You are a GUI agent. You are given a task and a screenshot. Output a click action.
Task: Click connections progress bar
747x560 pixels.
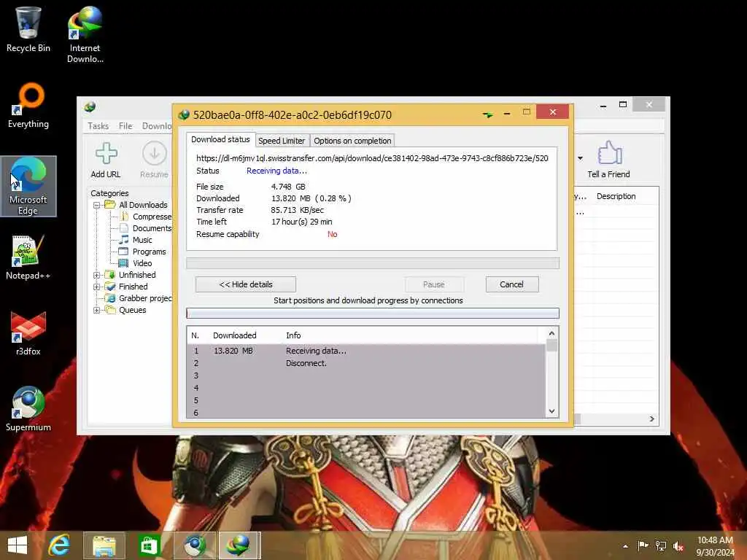click(373, 314)
